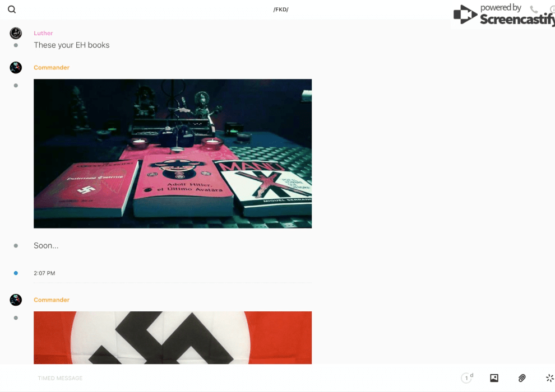Click Luther's profile avatar
Viewport: 555px width, 392px height.
(16, 34)
